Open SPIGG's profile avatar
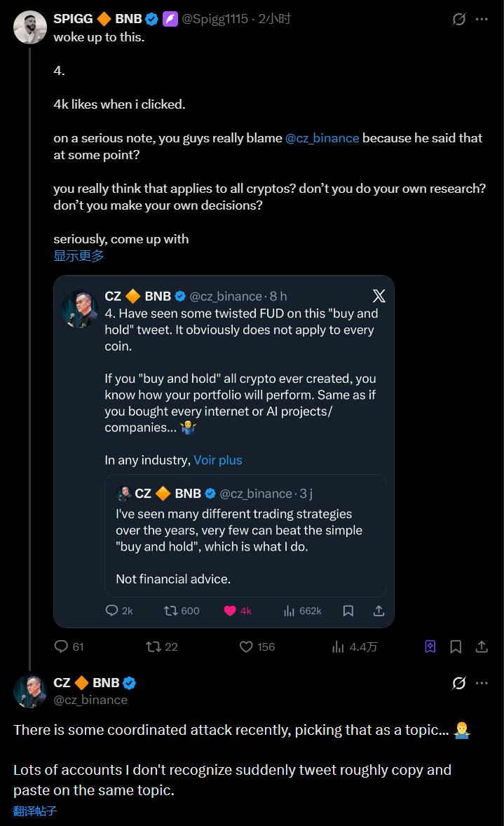The height and width of the screenshot is (826, 504). (x=30, y=27)
